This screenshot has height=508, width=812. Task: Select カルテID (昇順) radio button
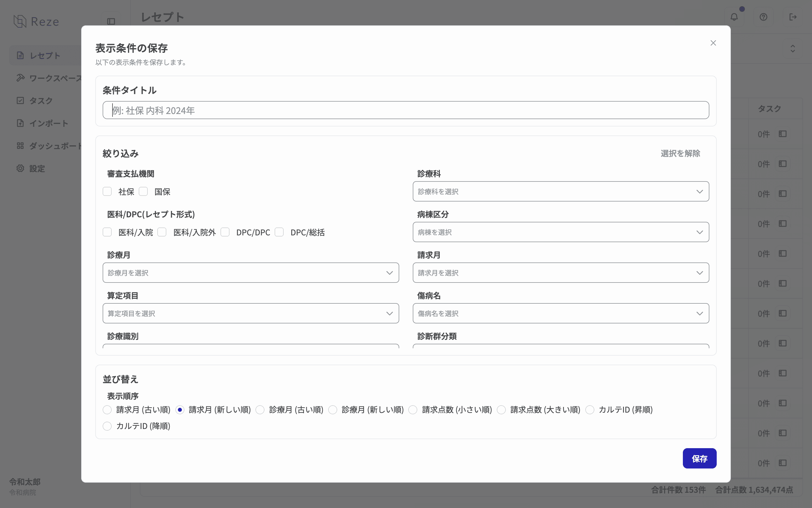click(x=590, y=410)
